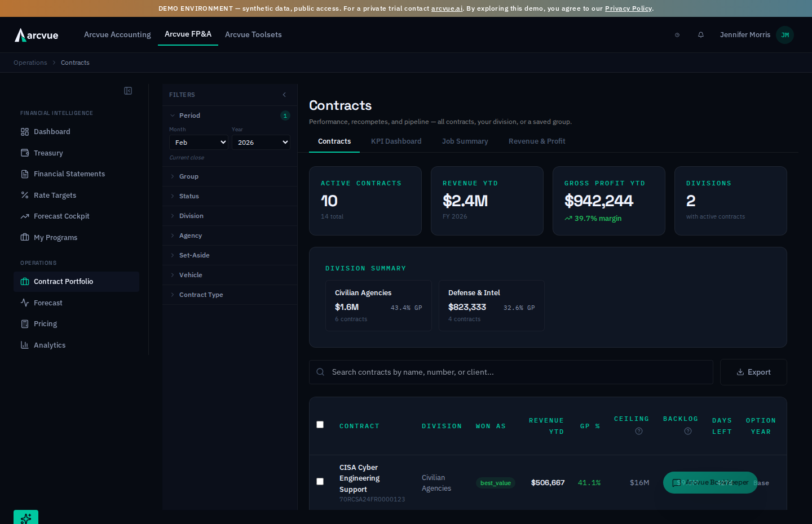This screenshot has width=812, height=524.
Task: Check the CISA Cyber Engineering Support row
Action: [320, 481]
